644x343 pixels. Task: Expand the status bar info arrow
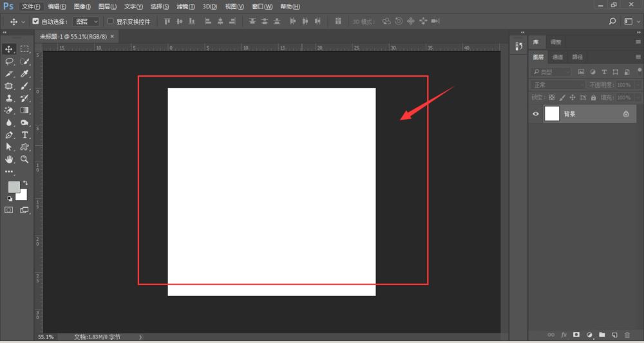(x=140, y=337)
